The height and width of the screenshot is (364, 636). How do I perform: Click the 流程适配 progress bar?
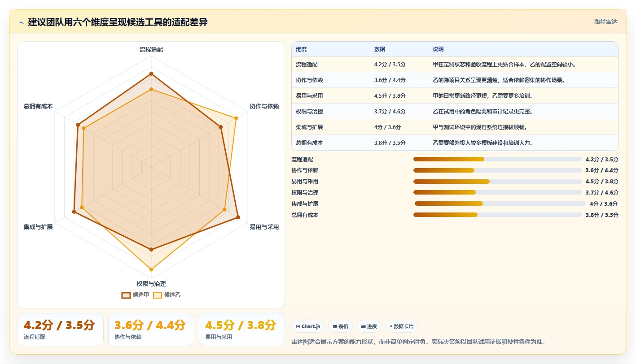[x=497, y=159]
